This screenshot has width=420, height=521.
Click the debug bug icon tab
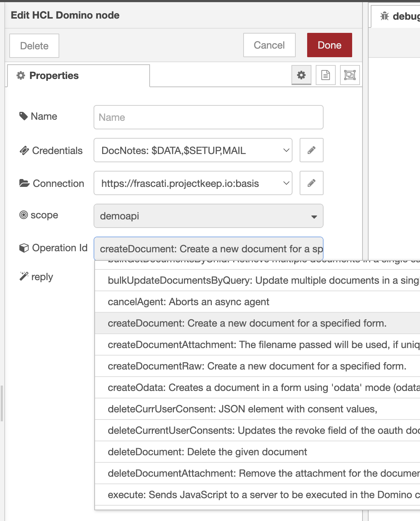(385, 16)
